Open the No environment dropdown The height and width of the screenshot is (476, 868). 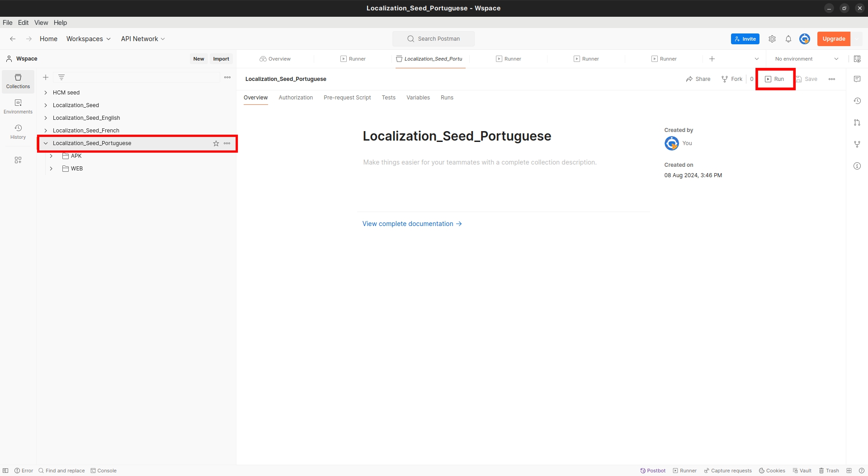pyautogui.click(x=806, y=59)
